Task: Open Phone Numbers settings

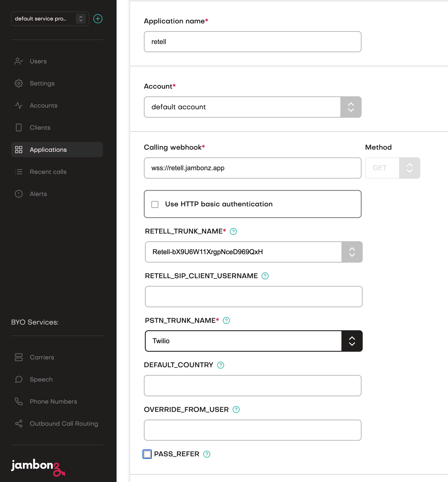Action: click(x=53, y=401)
